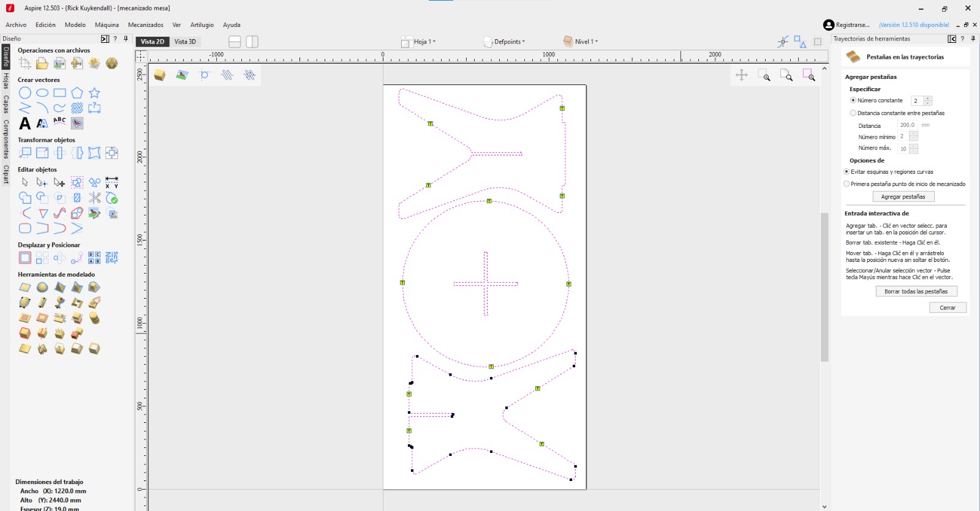Adjust the Número mínimo stepper
This screenshot has height=511, width=980.
[x=913, y=136]
